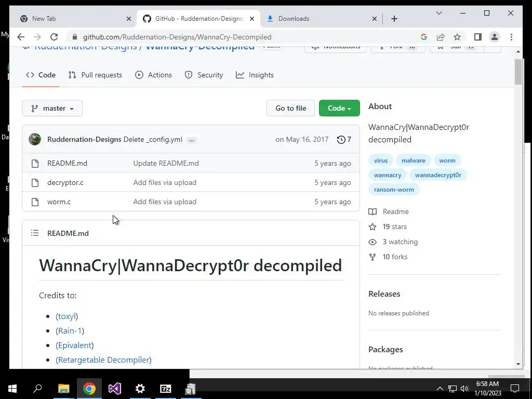Open Visual Studio from taskbar

[115, 389]
